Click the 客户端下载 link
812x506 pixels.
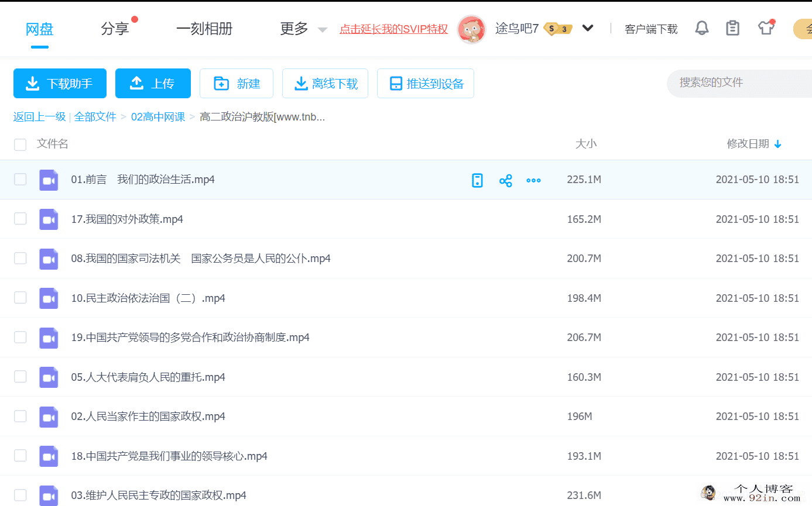[651, 29]
